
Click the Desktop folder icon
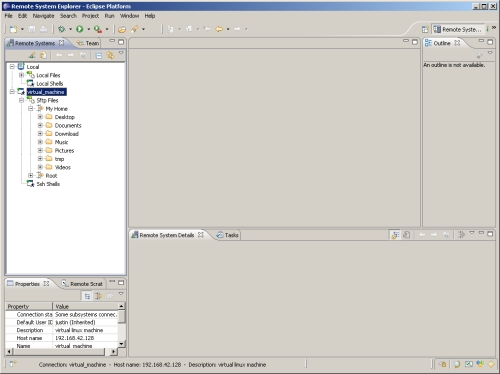pos(49,117)
